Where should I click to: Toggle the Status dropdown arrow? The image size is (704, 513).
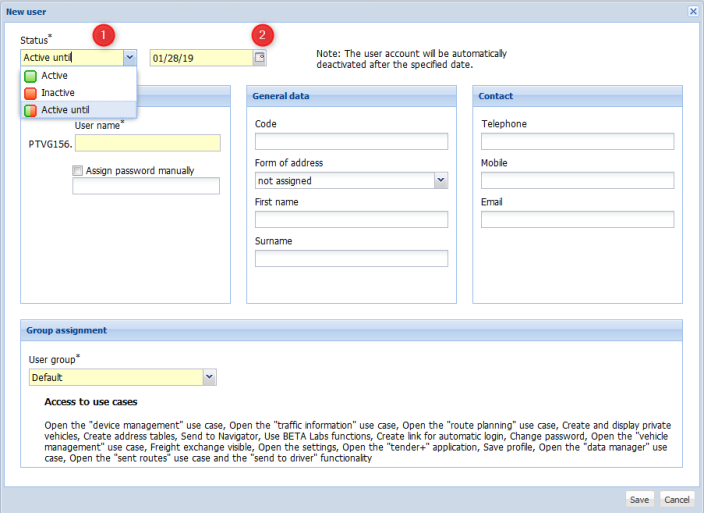[130, 57]
